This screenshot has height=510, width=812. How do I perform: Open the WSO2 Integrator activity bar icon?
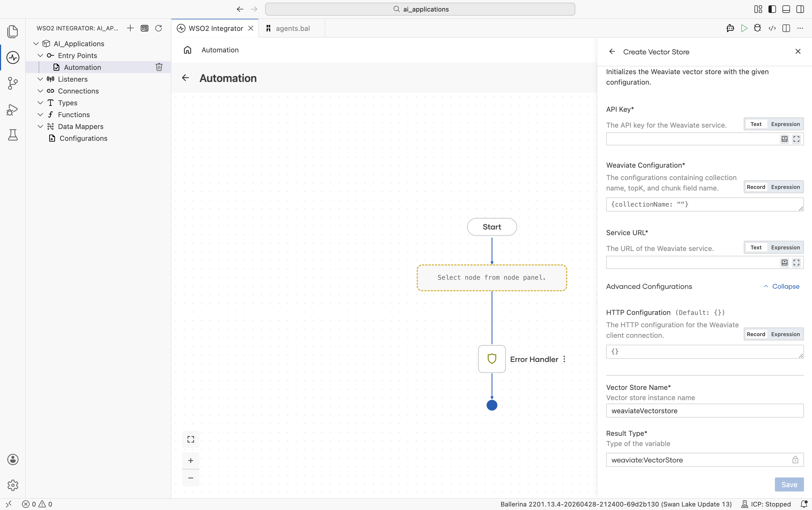13,57
